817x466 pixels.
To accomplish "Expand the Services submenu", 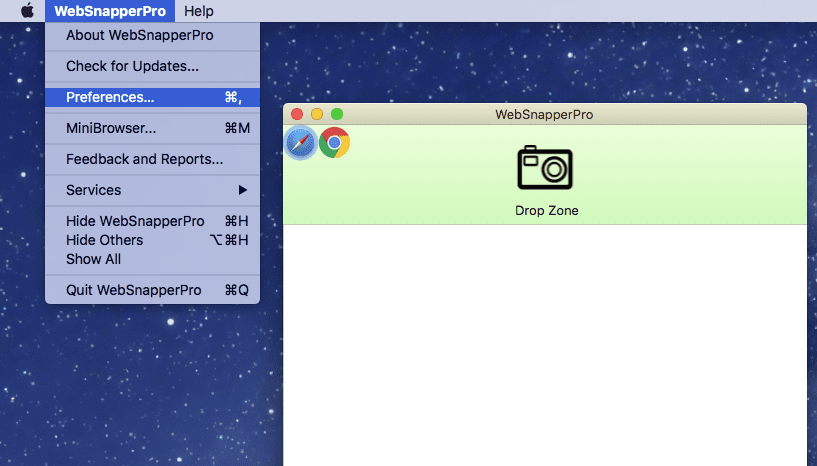I will (x=152, y=190).
